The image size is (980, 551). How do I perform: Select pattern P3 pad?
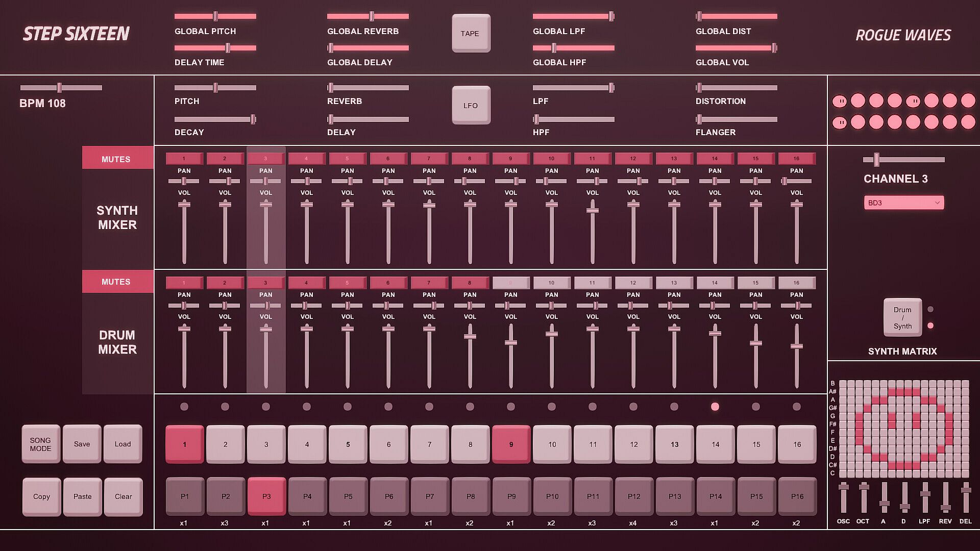tap(266, 496)
